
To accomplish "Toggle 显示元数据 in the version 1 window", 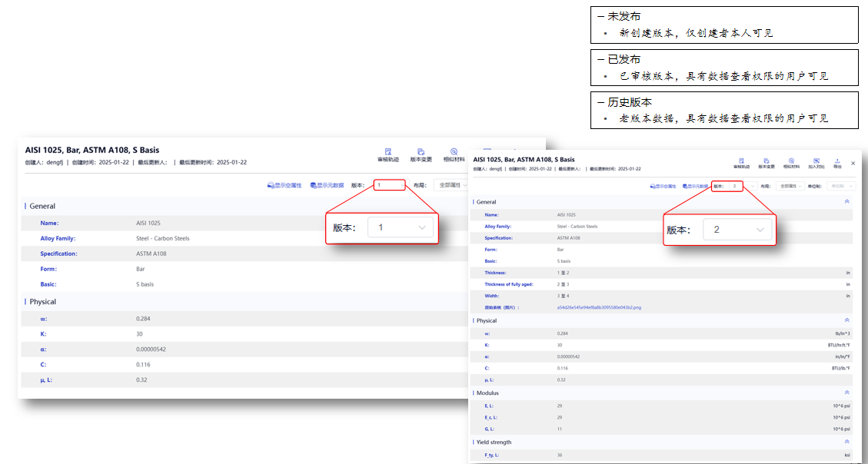I will (x=328, y=185).
